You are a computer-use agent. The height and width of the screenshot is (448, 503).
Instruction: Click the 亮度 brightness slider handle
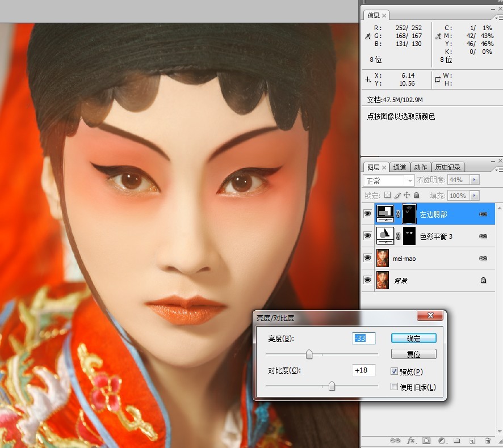[309, 354]
